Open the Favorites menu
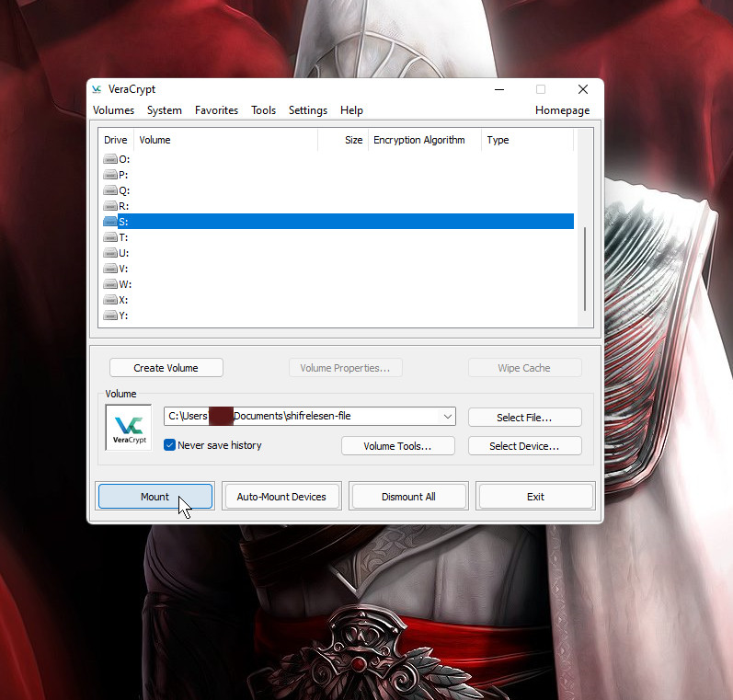Viewport: 733px width, 700px height. click(x=216, y=110)
